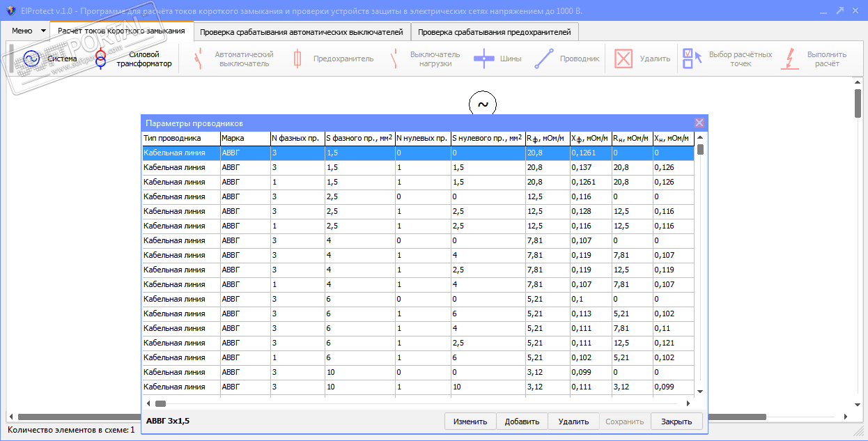
Task: Open Проверка срабатывания предохранителей tab
Action: [x=495, y=32]
